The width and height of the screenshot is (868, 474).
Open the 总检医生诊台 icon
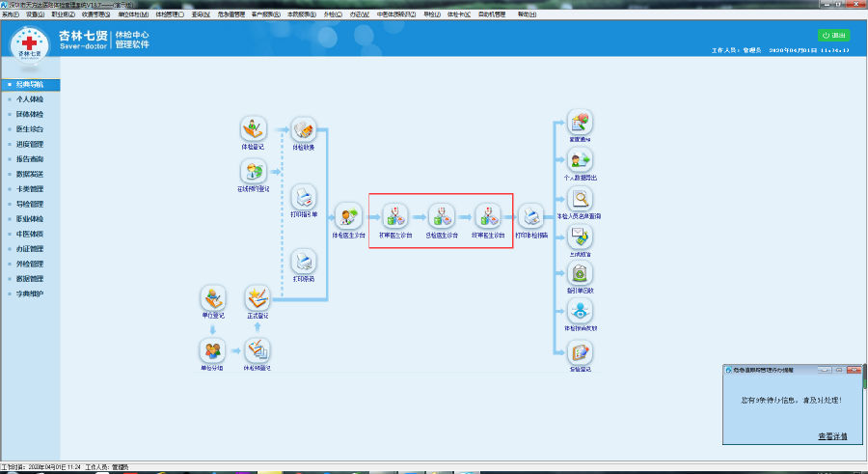441,216
